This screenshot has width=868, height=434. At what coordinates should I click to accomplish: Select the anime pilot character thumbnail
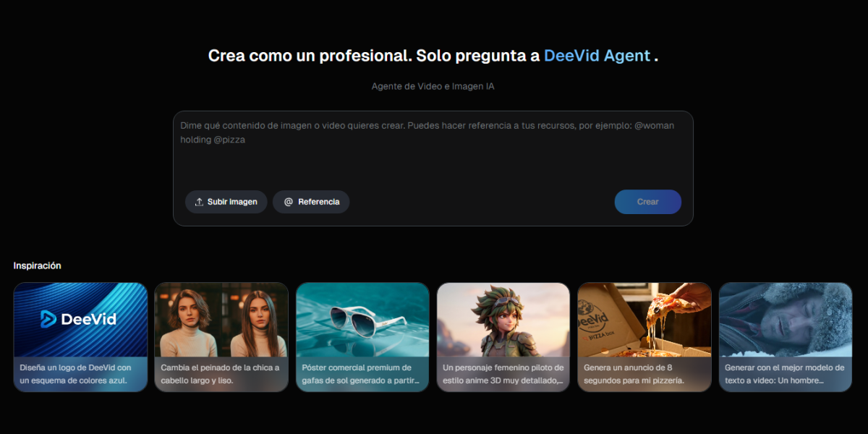[503, 320]
